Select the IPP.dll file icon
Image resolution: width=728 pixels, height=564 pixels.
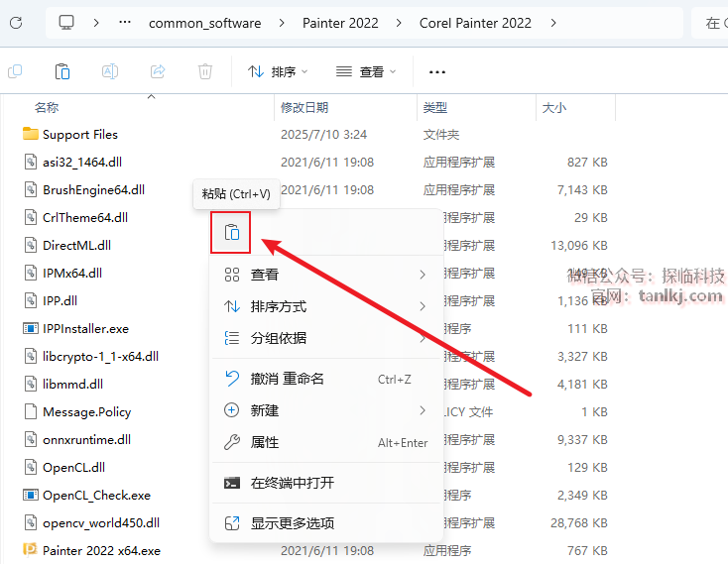point(31,300)
